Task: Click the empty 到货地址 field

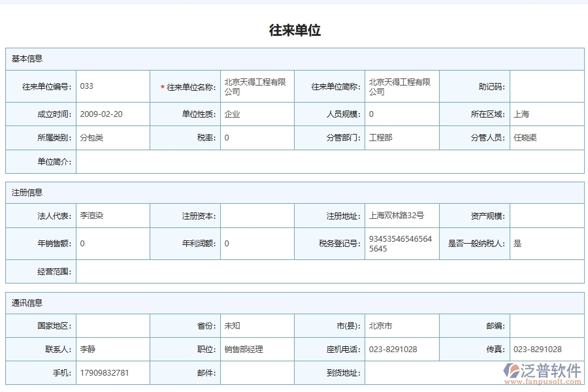Action: 401,372
